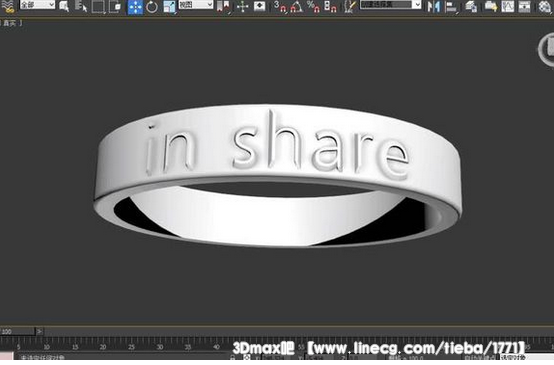The image size is (554, 365).
Task: Click the MAXScript mini listener pink box
Action: point(6,356)
